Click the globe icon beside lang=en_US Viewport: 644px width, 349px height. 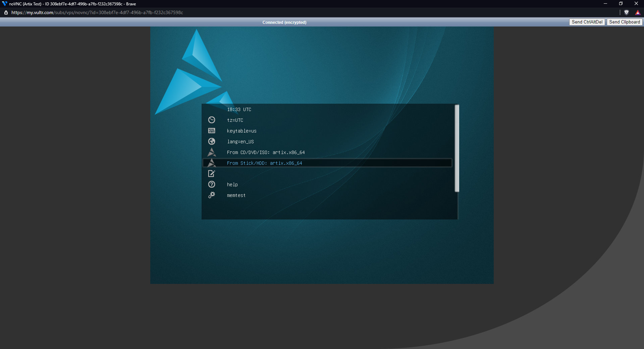pos(212,141)
